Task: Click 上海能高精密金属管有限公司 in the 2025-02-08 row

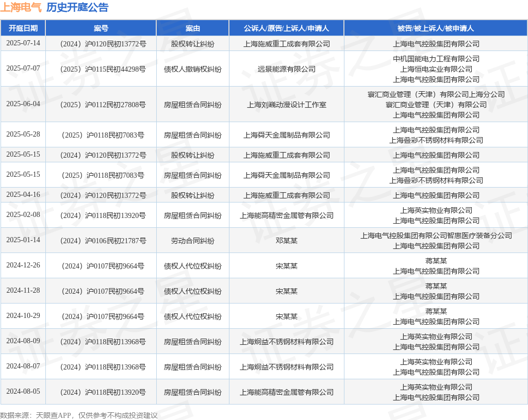Action: tap(286, 215)
